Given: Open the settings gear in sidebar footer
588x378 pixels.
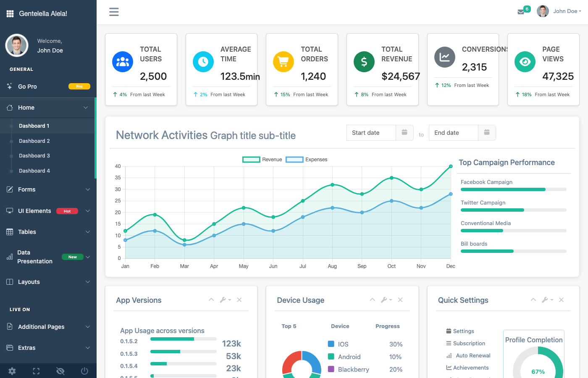Looking at the screenshot, I should (x=12, y=371).
